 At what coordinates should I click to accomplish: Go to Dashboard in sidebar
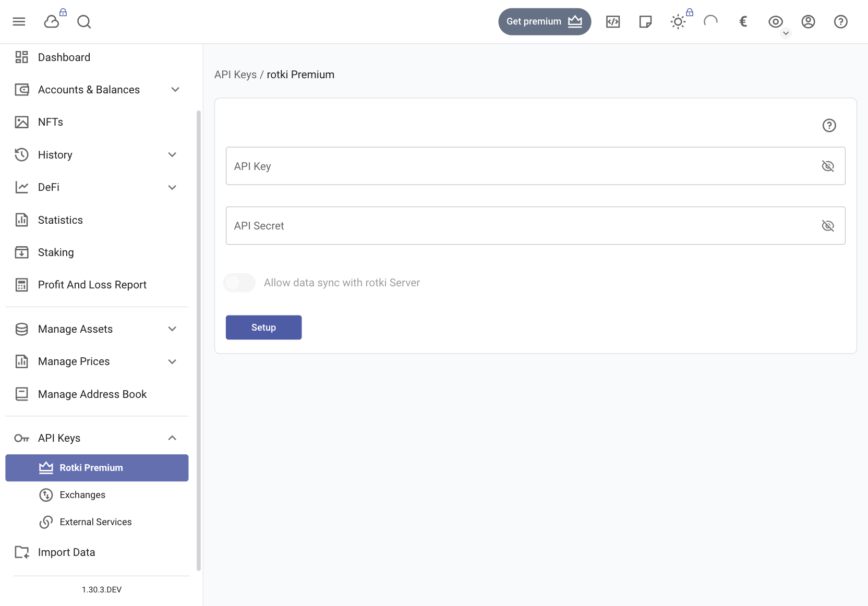click(x=97, y=57)
